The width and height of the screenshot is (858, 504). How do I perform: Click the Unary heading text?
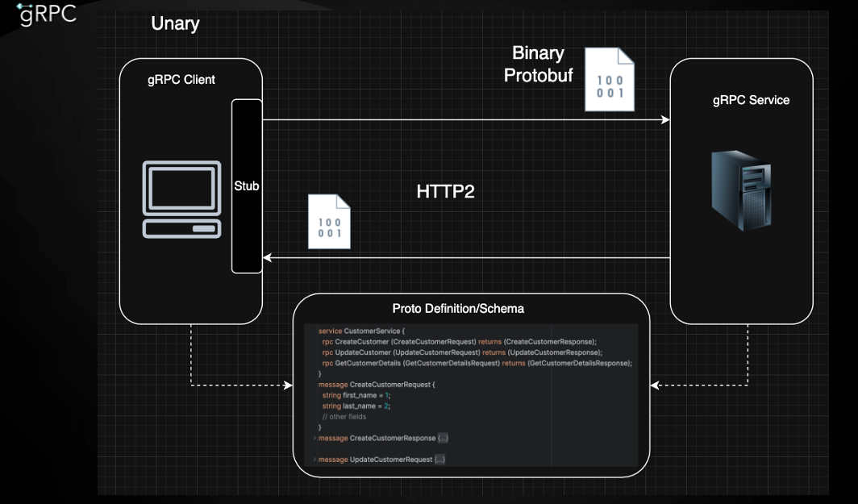tap(175, 23)
